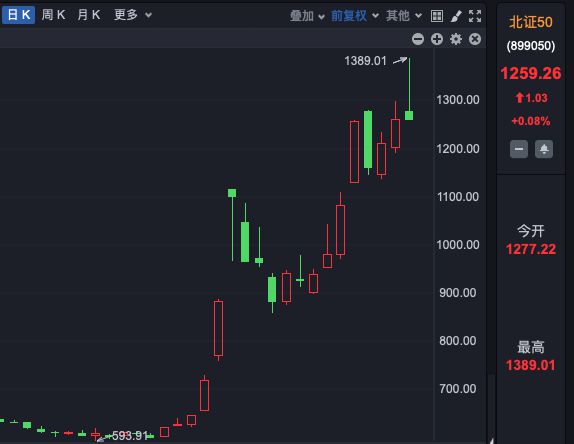Switch to 月K monthly chart tab
The image size is (574, 444).
point(89,15)
